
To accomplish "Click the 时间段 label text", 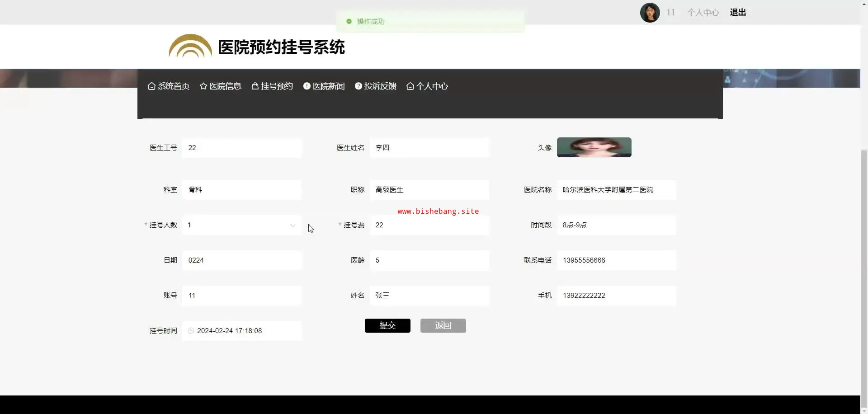I will point(541,225).
